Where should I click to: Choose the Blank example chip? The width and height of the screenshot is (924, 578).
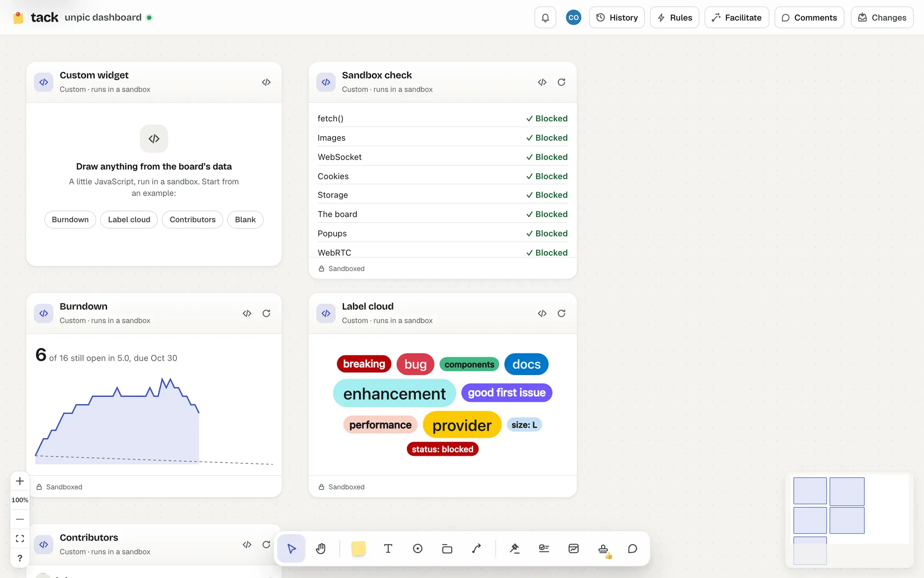click(x=245, y=220)
